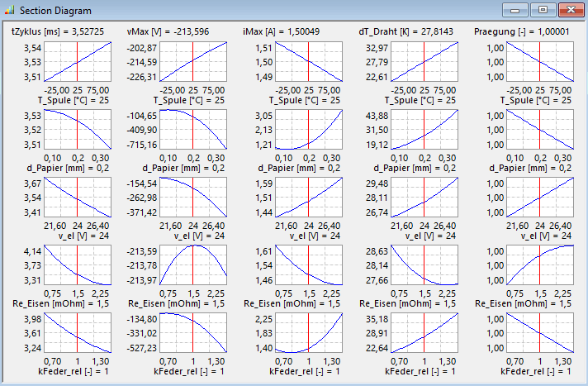Select the Praegung versus Re_Eisen plot

[540, 265]
